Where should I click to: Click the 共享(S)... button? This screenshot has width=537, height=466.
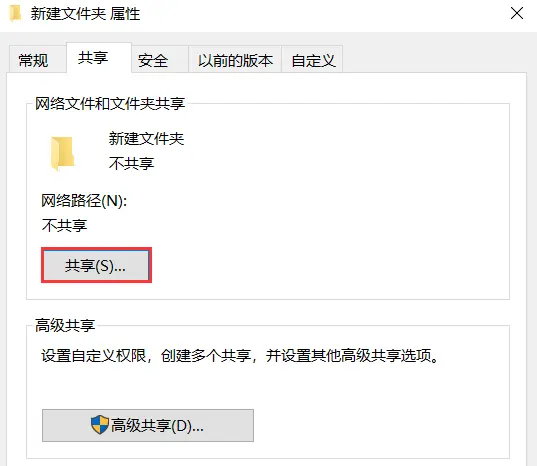[x=96, y=265]
